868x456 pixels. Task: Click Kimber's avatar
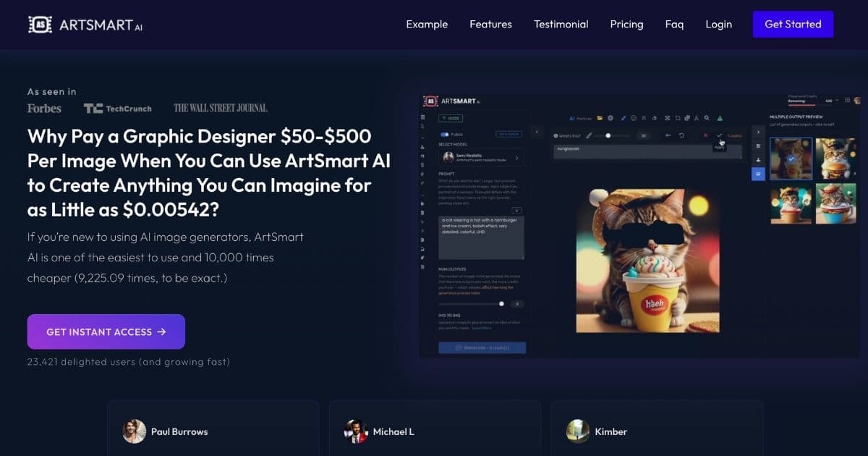(x=578, y=431)
